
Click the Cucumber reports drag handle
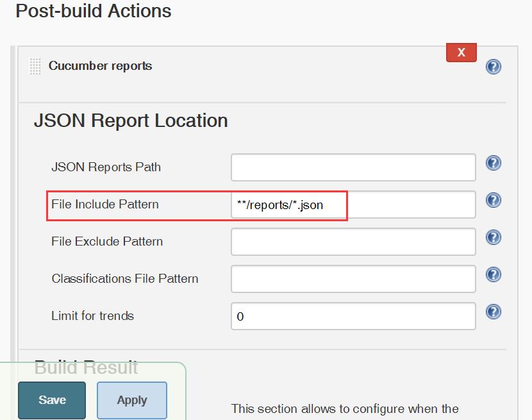(x=35, y=66)
